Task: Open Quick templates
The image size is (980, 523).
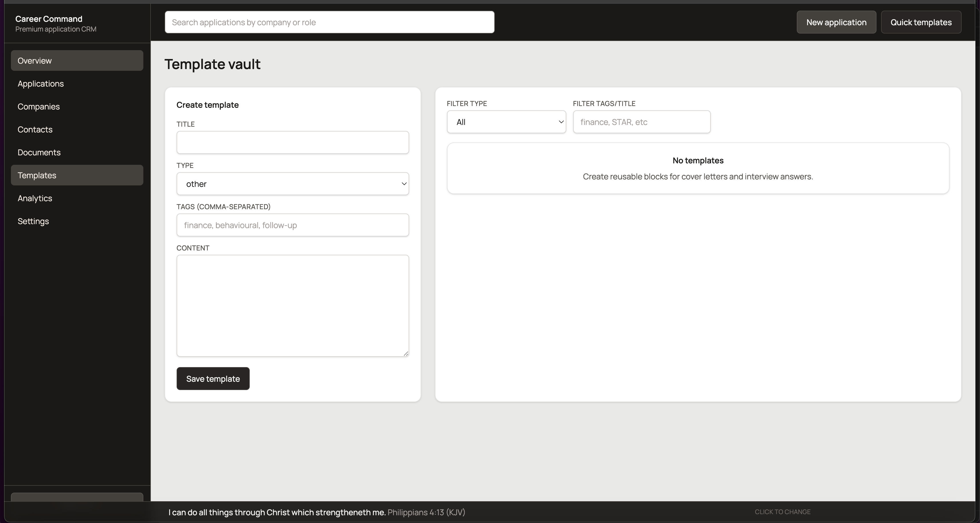Action: (x=921, y=22)
